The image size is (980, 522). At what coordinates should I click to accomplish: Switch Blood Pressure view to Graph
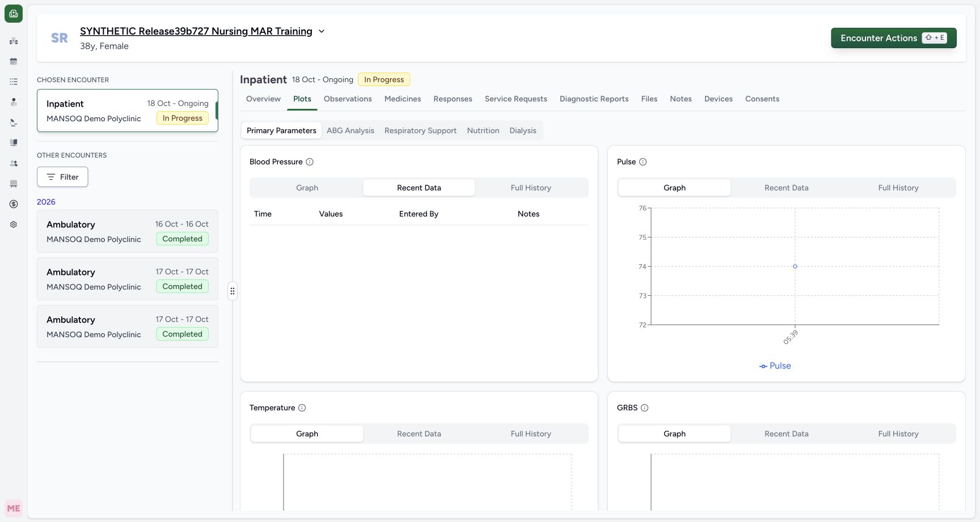307,188
